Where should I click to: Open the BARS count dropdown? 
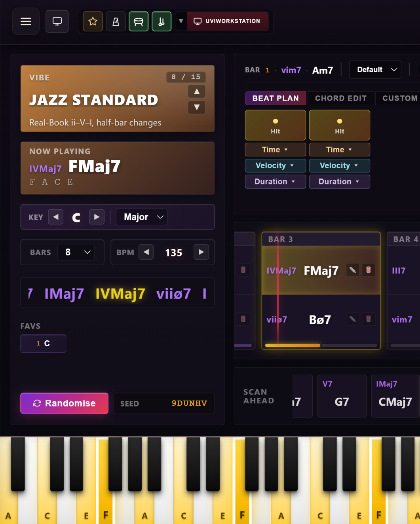76,252
